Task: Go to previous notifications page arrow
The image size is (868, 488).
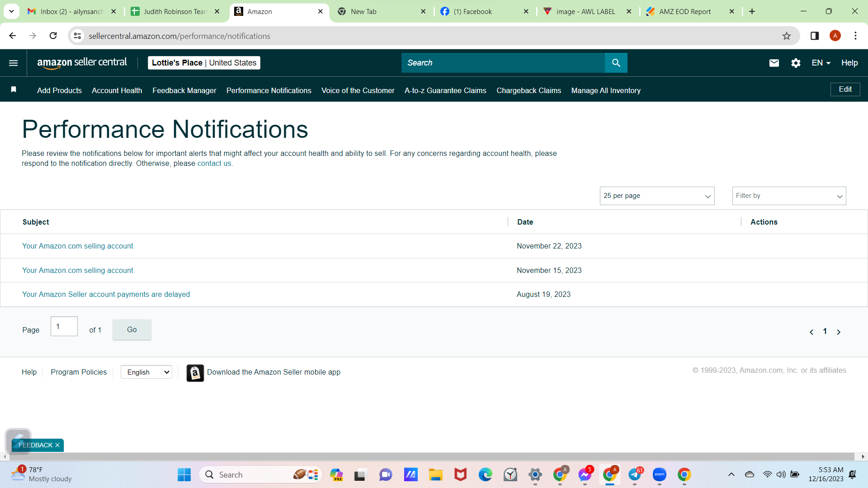Action: 811,332
